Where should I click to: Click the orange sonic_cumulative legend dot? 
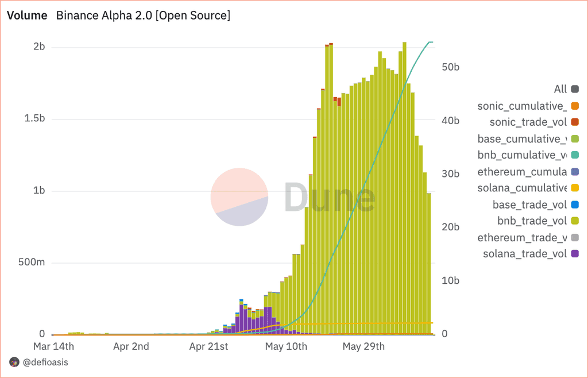[574, 106]
